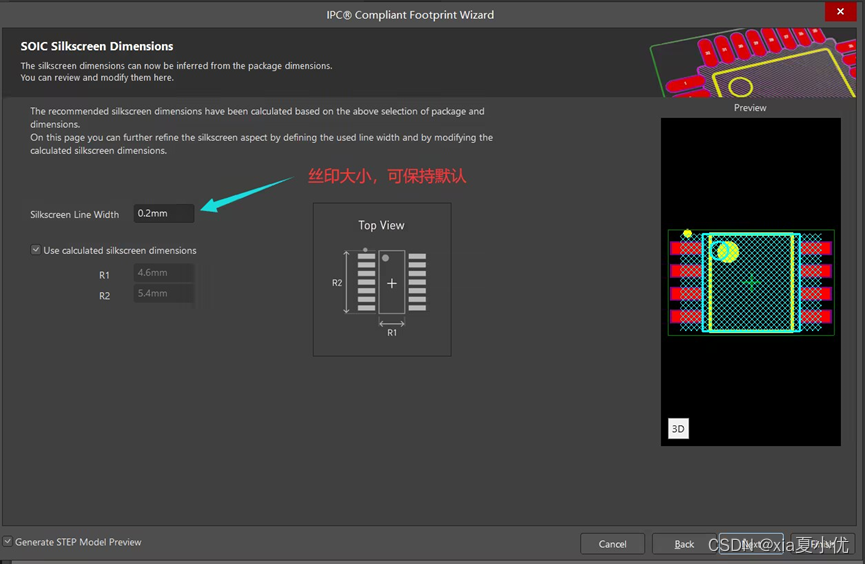This screenshot has width=865, height=564.
Task: Click the SOIC Silkscreen Dimensions heading
Action: pos(97,46)
